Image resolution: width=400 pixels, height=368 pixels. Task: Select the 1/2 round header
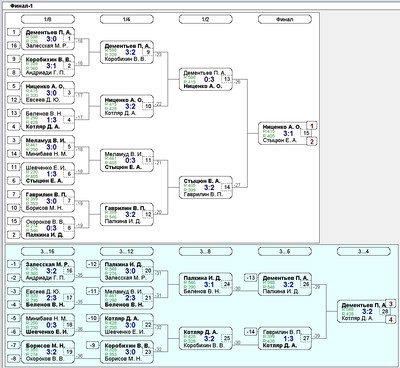pos(206,19)
